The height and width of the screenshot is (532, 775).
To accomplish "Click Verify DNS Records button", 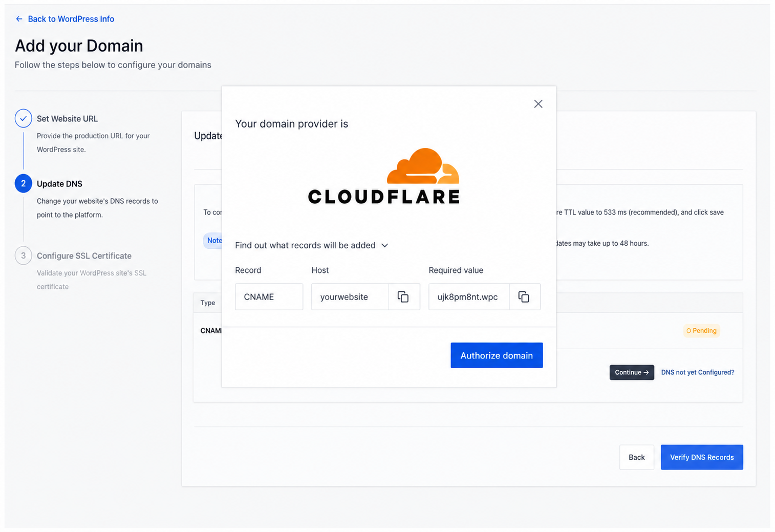I will coord(702,457).
